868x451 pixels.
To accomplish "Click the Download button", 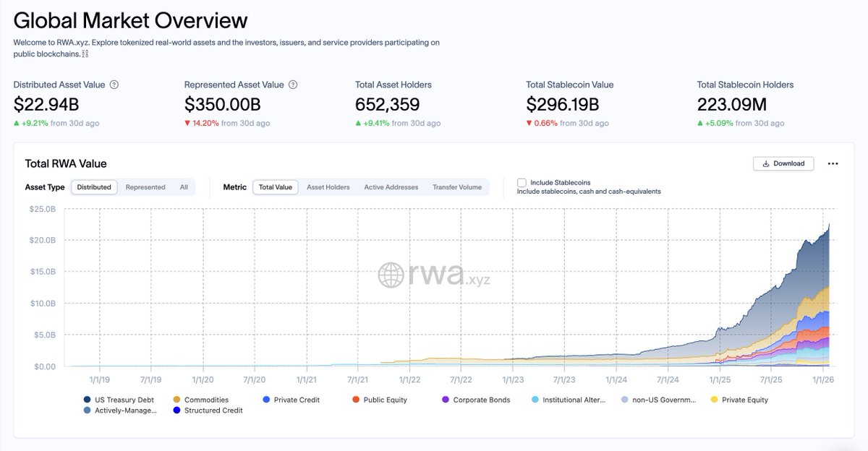I will coord(783,163).
